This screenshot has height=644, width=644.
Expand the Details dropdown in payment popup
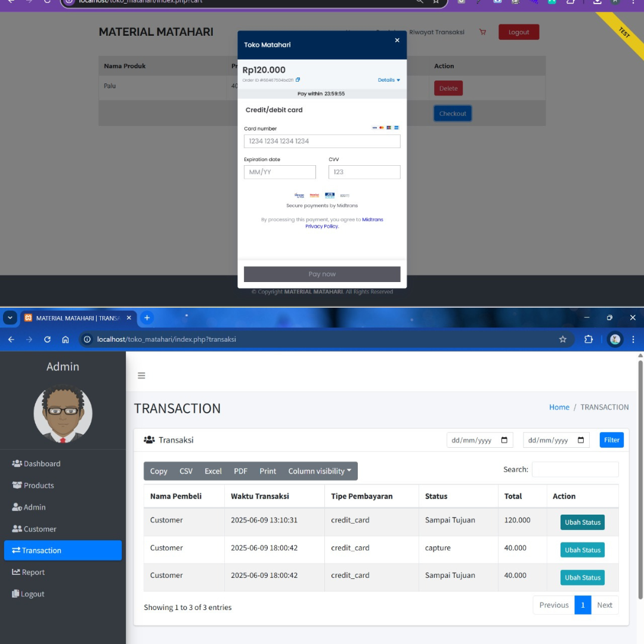tap(389, 80)
